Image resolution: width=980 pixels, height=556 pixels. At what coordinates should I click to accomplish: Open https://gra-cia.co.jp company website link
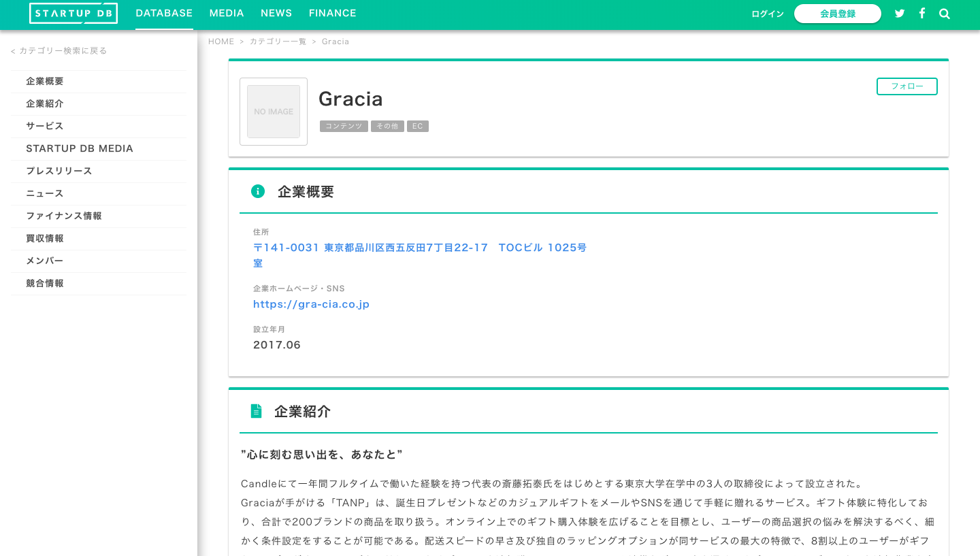(x=311, y=304)
